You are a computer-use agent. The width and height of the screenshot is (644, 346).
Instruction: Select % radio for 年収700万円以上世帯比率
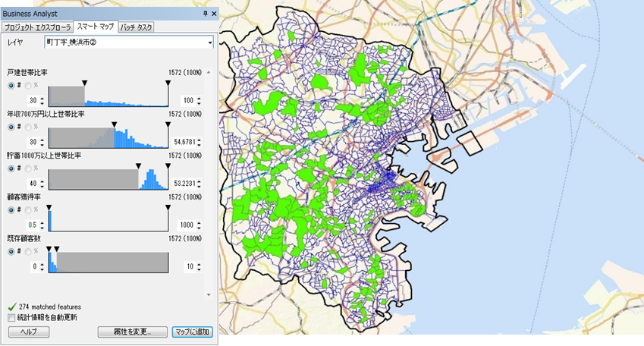click(27, 127)
